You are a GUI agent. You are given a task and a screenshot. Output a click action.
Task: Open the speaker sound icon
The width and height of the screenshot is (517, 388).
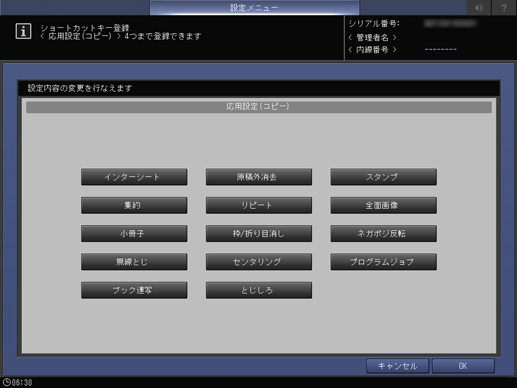tap(479, 7)
